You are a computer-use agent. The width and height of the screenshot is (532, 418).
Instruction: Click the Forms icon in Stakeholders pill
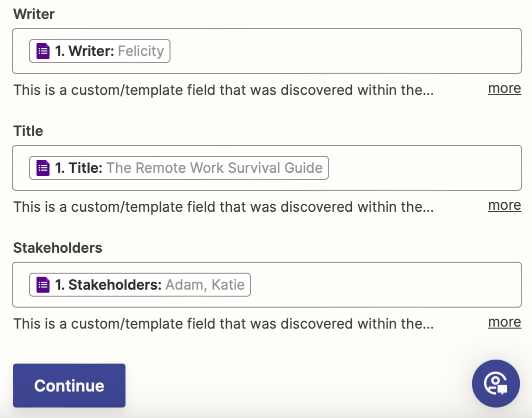pos(43,285)
